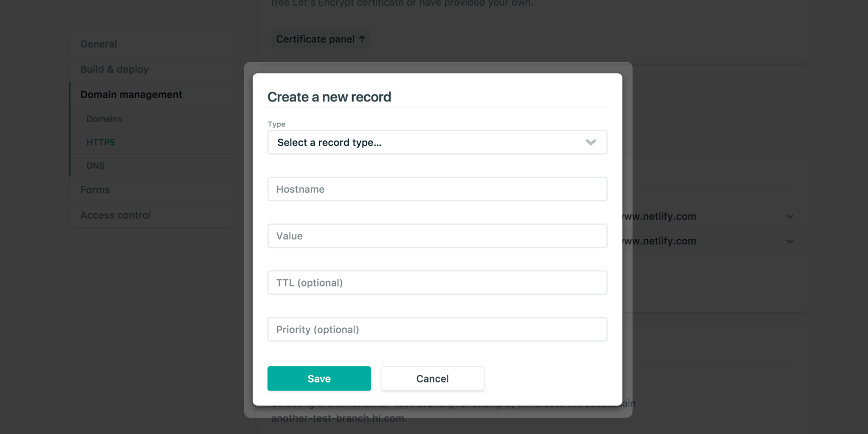Open Forms settings in the sidebar
Screen dimensions: 868x434
click(95, 190)
